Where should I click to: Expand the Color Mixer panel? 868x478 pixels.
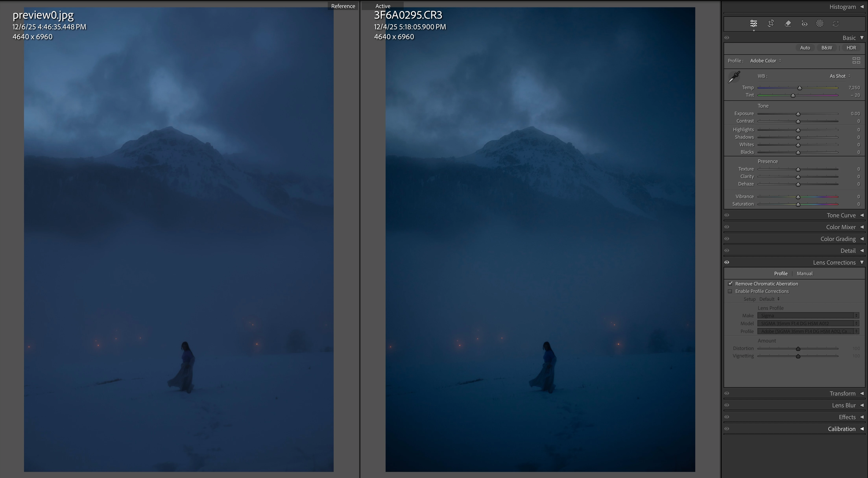pyautogui.click(x=862, y=227)
